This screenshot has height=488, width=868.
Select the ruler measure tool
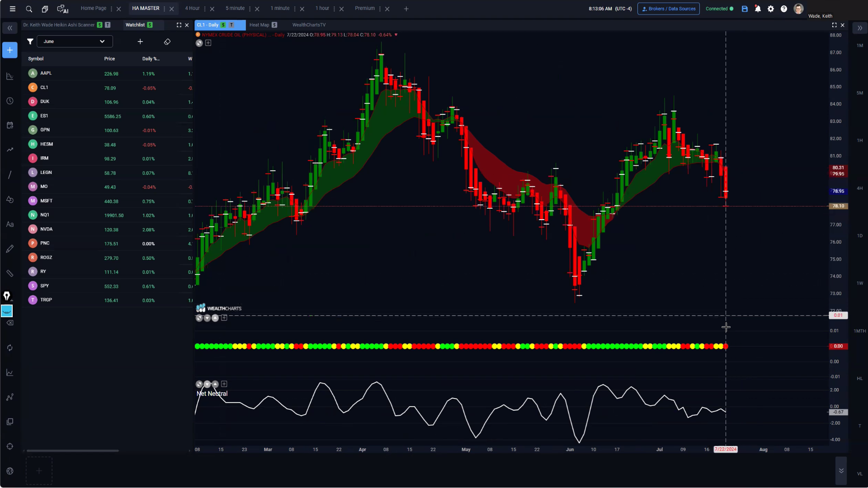(9, 273)
